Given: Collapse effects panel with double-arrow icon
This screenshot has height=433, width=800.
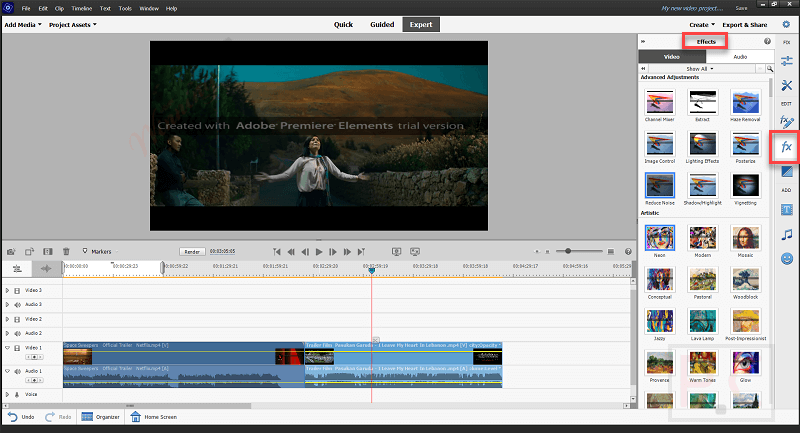Looking at the screenshot, I should pos(643,41).
